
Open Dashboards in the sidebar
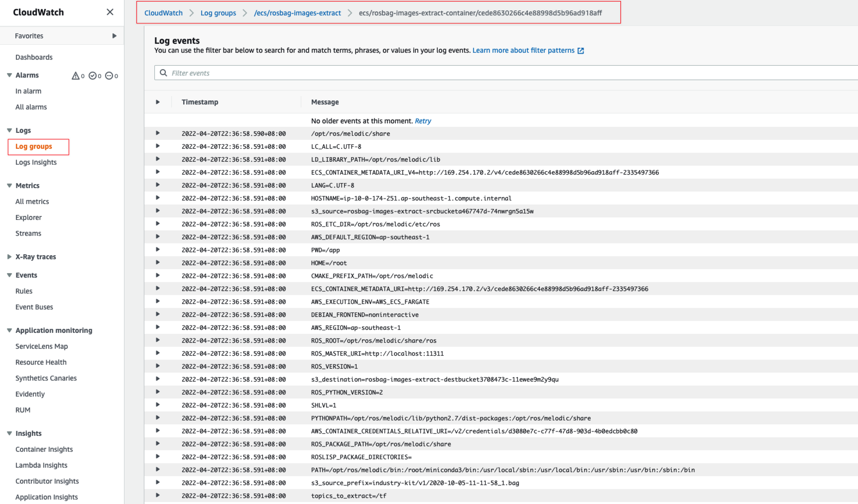pyautogui.click(x=34, y=57)
